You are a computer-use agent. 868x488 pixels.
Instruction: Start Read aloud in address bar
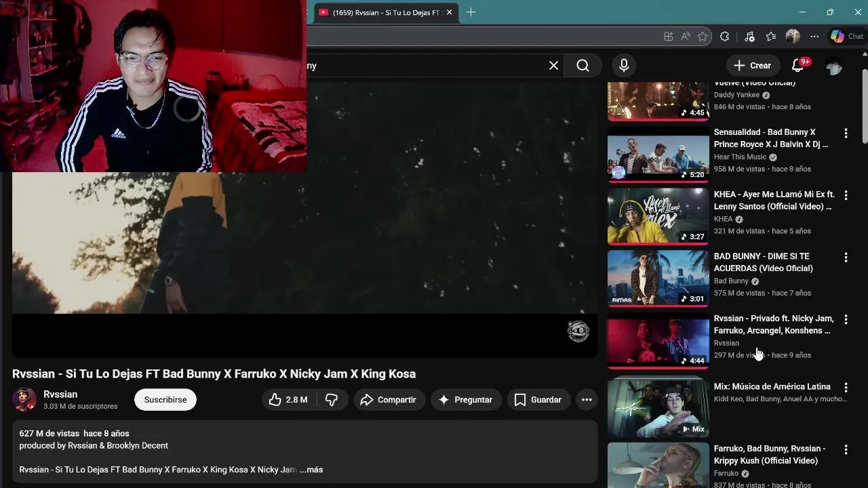tap(686, 37)
